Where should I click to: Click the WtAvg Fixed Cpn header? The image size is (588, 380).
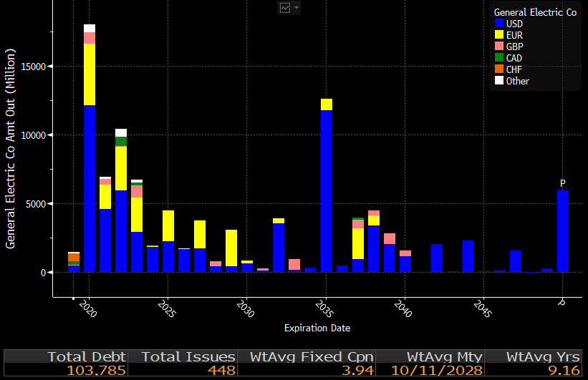pyautogui.click(x=307, y=356)
